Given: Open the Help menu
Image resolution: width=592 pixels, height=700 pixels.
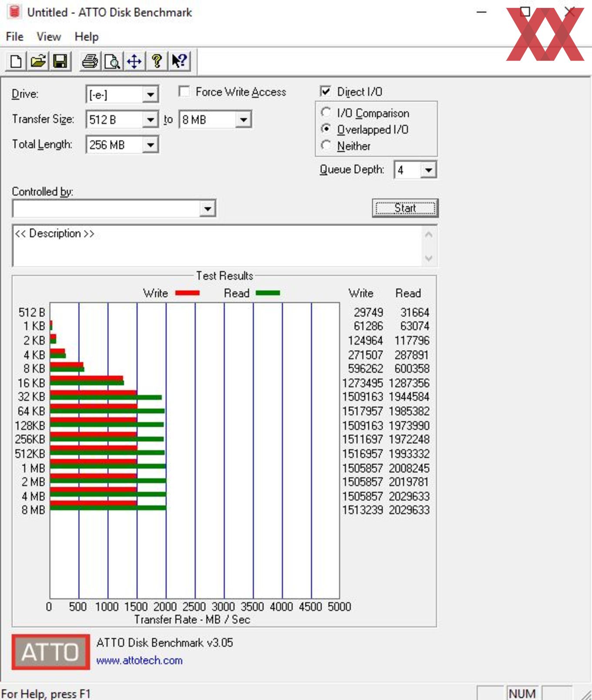Looking at the screenshot, I should pyautogui.click(x=87, y=37).
